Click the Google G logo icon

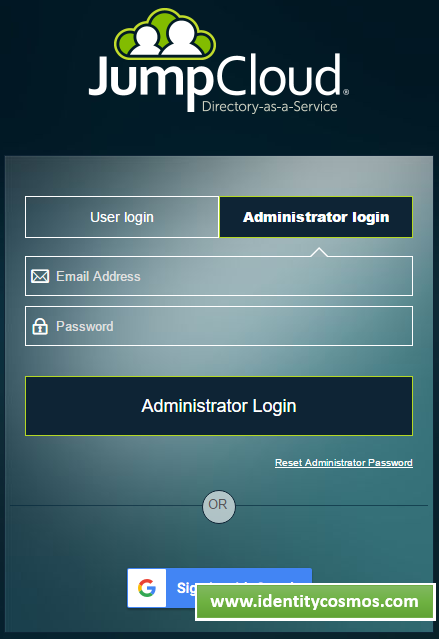pos(147,588)
